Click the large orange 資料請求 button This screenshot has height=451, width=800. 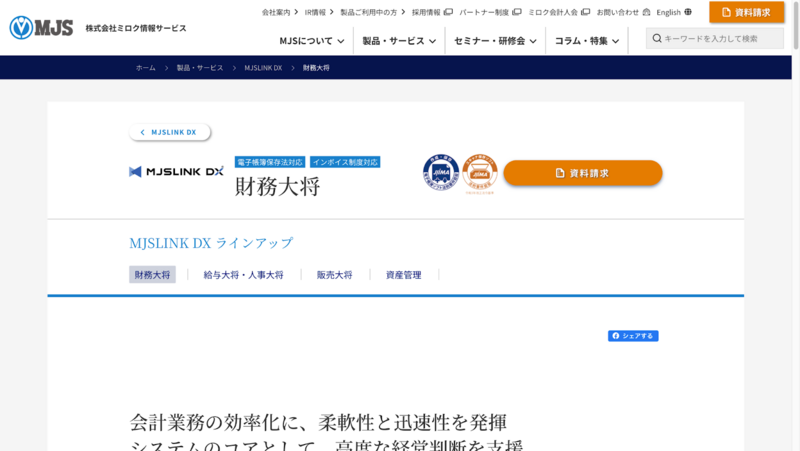tap(583, 173)
